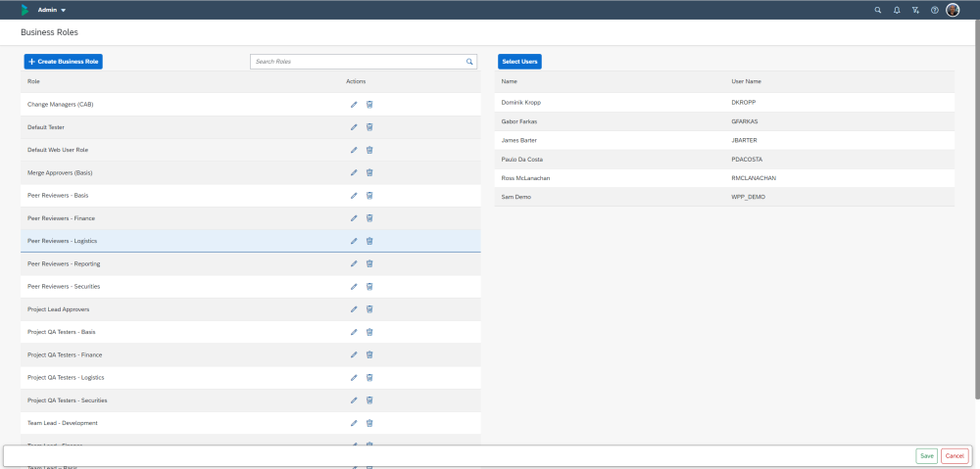This screenshot has height=469, width=980.
Task: Select the Peer Reviewers - Logistics row
Action: (x=251, y=241)
